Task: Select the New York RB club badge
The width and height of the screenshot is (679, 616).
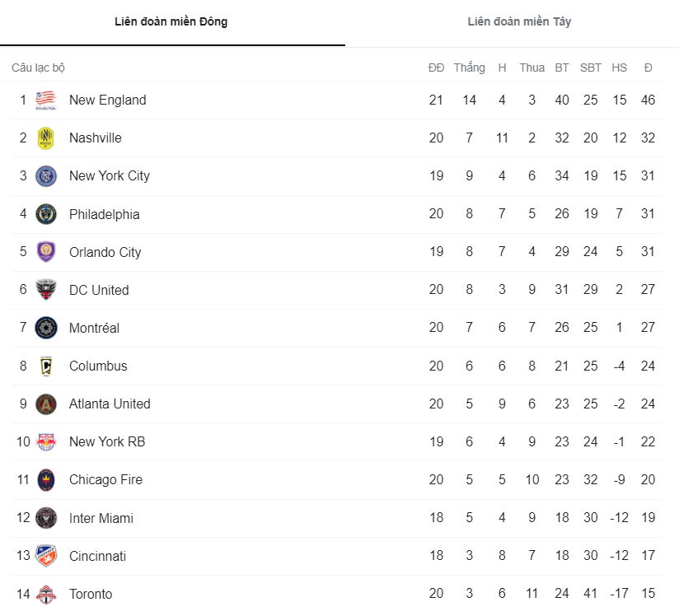Action: click(47, 441)
